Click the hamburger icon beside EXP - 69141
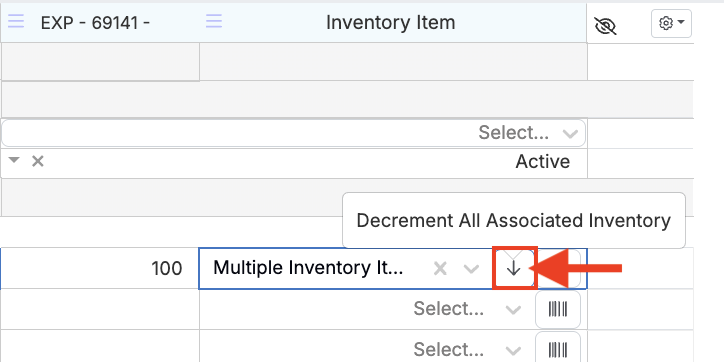724x362 pixels. [16, 21]
